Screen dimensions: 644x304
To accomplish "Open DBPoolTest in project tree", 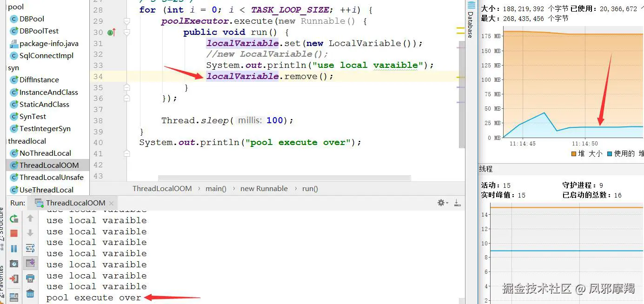I will point(39,31).
